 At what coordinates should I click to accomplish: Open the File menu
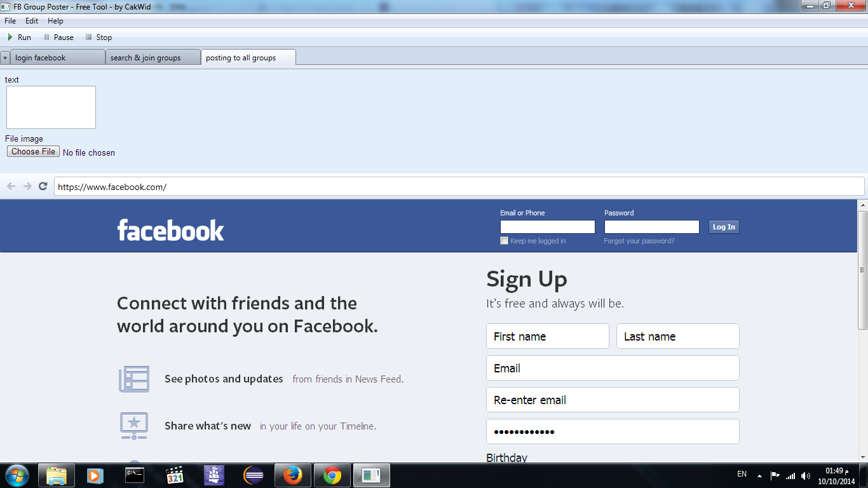(10, 21)
